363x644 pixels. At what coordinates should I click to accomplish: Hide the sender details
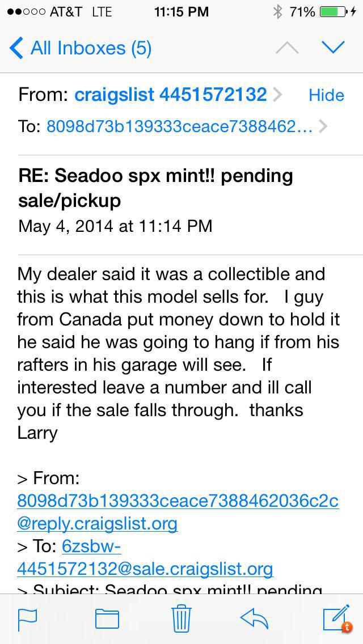tap(326, 95)
